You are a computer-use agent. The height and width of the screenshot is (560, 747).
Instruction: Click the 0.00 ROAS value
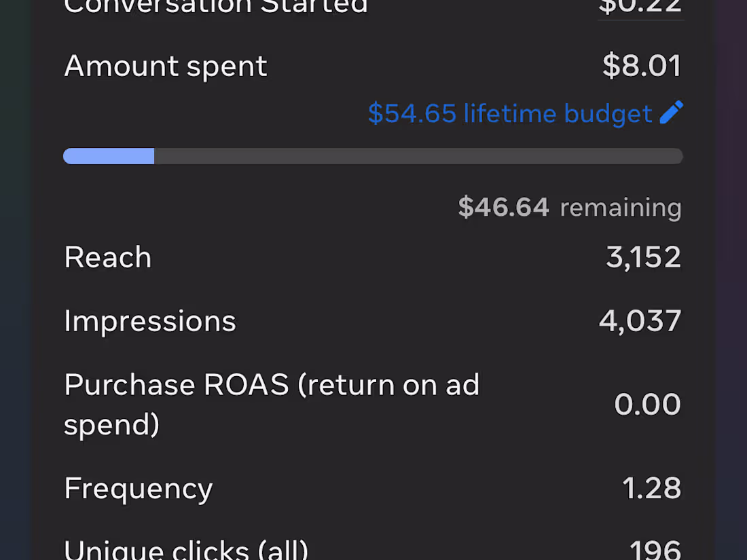point(647,405)
